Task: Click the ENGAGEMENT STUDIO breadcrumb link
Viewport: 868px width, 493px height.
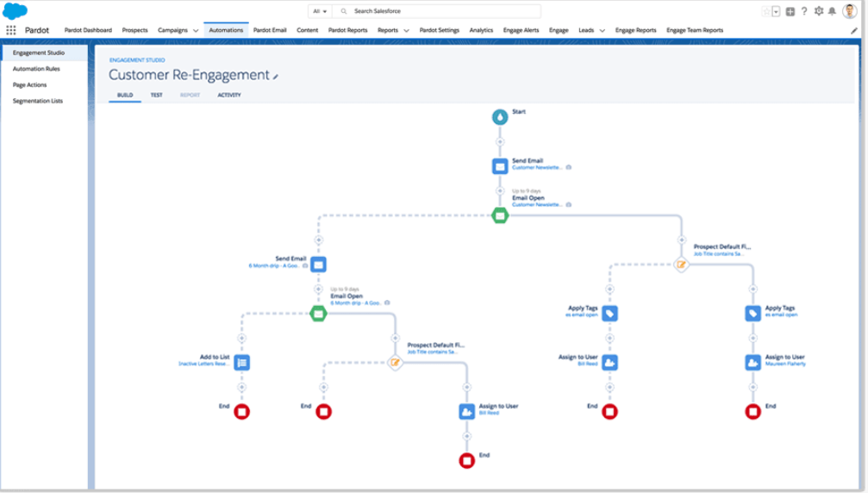Action: point(137,59)
